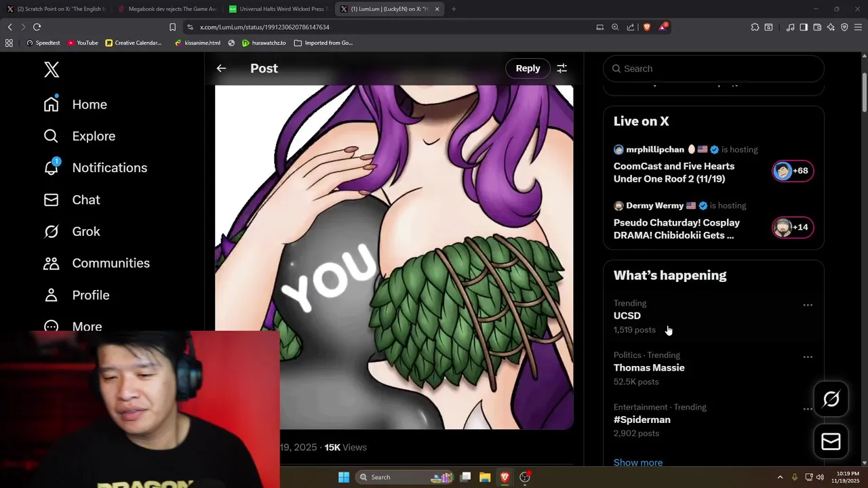868x488 pixels.
Task: Click the zoom magnifier icon in address bar
Action: click(615, 27)
